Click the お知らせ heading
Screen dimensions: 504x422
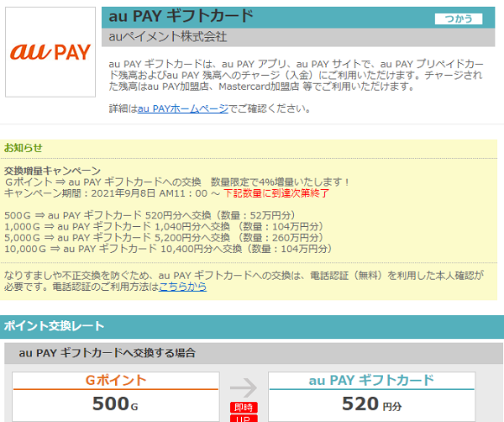pos(24,148)
